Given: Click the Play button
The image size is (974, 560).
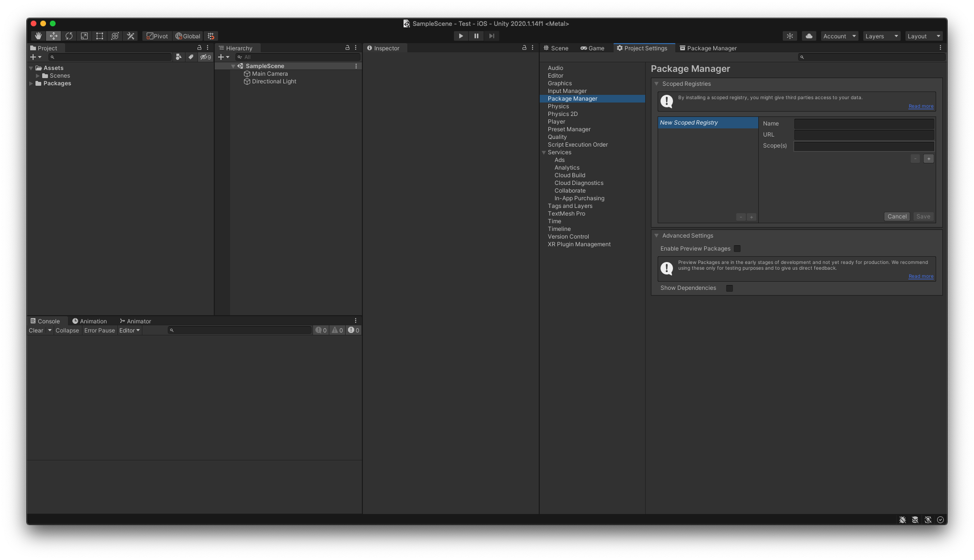Looking at the screenshot, I should click(461, 36).
